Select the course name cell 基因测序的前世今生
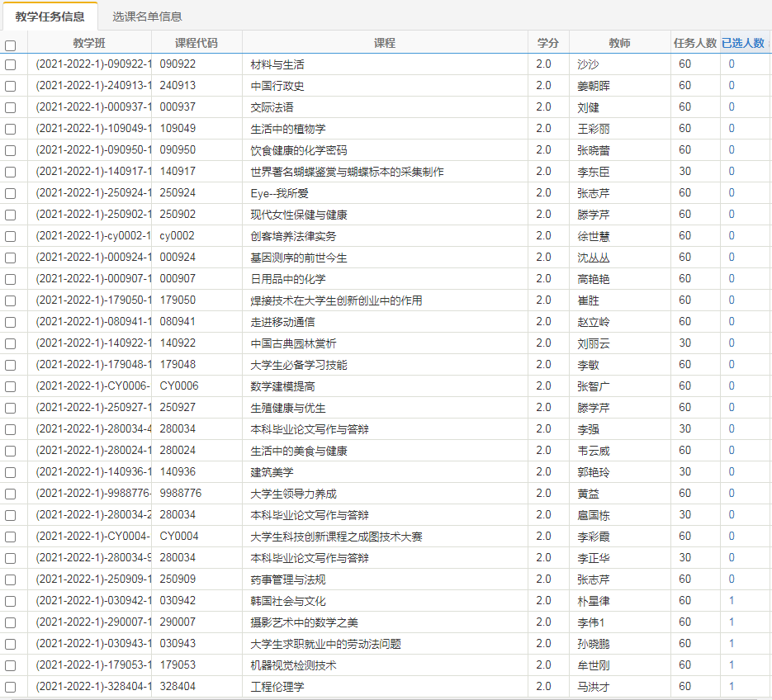Viewport: 772px width, 700px height. click(x=299, y=258)
